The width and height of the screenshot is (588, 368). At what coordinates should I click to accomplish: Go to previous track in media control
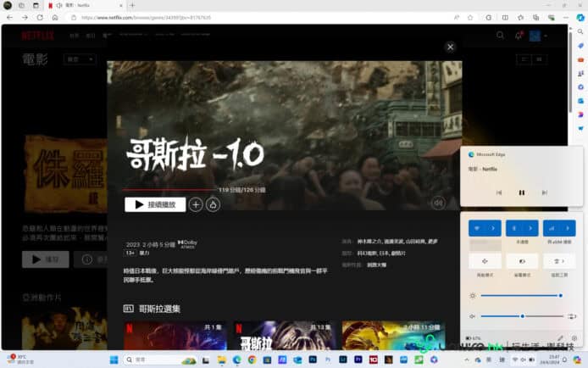point(499,192)
